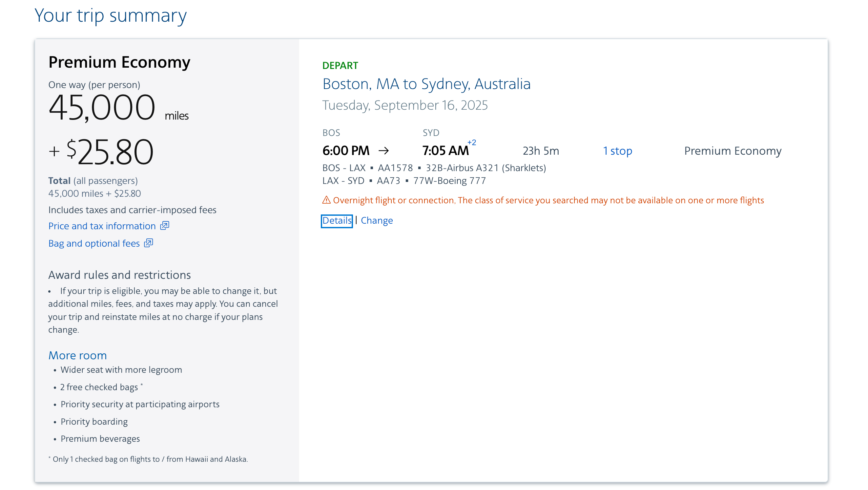This screenshot has height=490, width=868.
Task: Open the flight Details link
Action: 337,221
